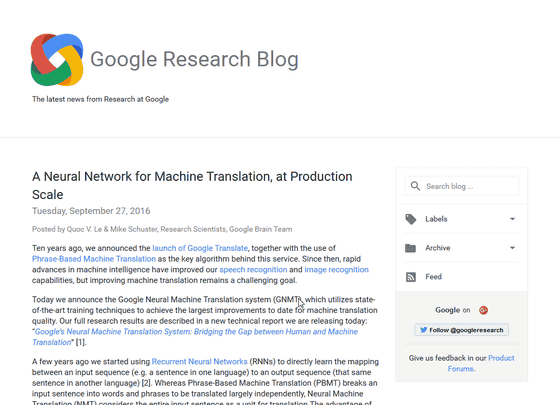Image resolution: width=560 pixels, height=405 pixels.
Task: Open the GNMT technical report link
Action: coord(195,337)
